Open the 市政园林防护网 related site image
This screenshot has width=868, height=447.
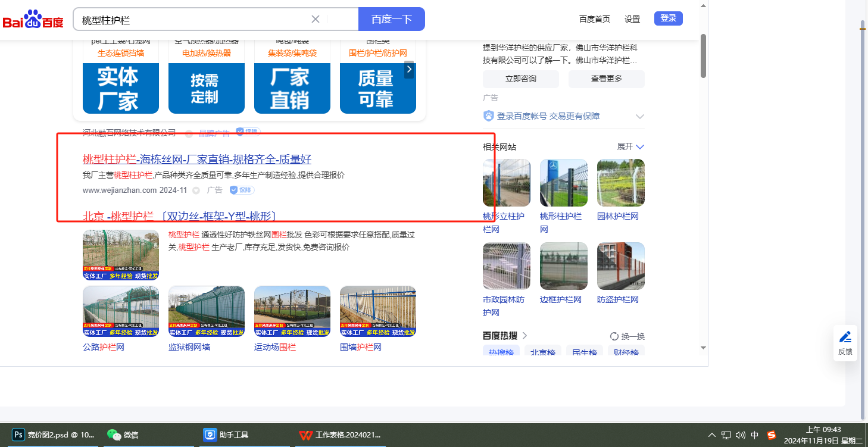click(507, 266)
